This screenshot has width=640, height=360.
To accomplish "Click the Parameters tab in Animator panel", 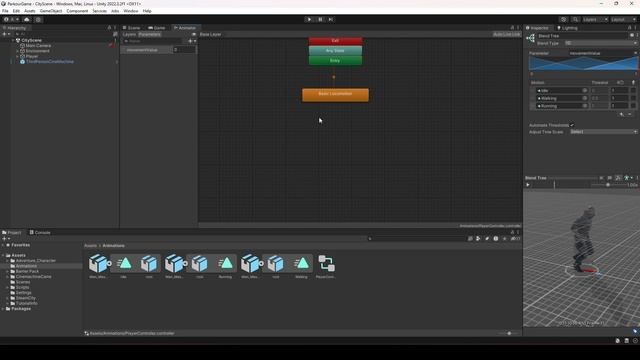I will [149, 34].
